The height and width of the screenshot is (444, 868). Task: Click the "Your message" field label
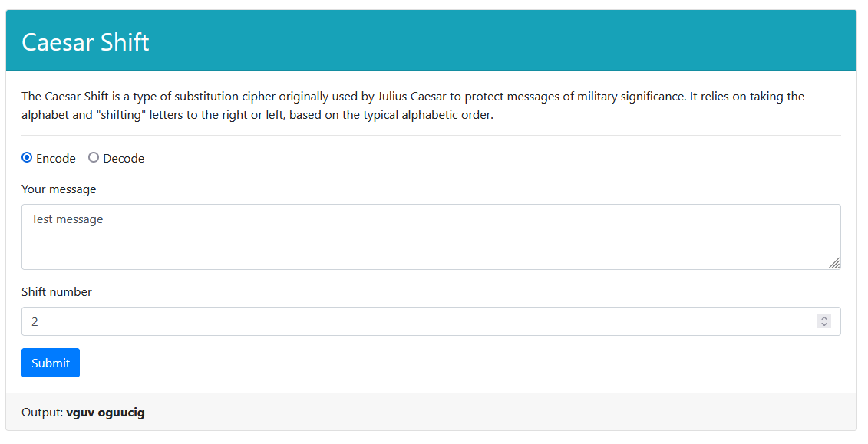coord(58,189)
